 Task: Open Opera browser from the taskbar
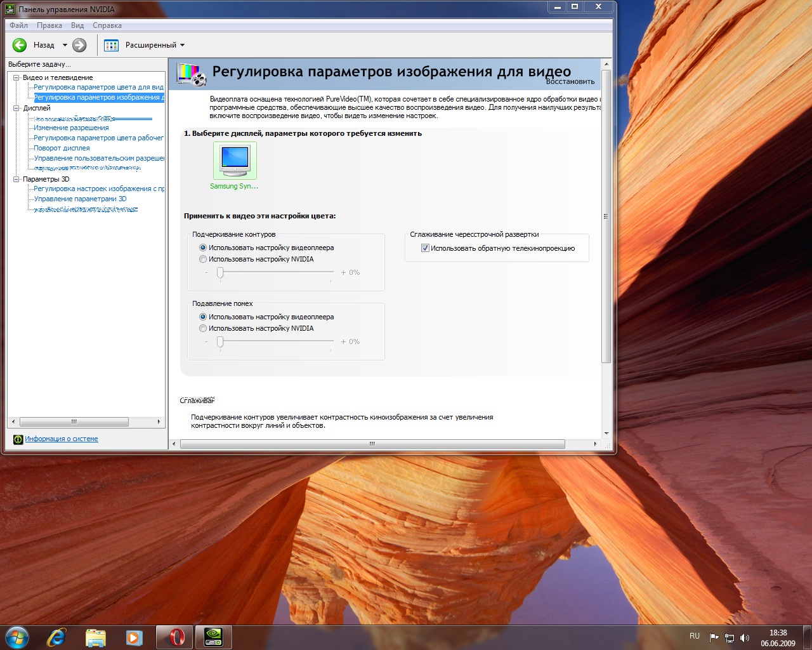point(174,637)
